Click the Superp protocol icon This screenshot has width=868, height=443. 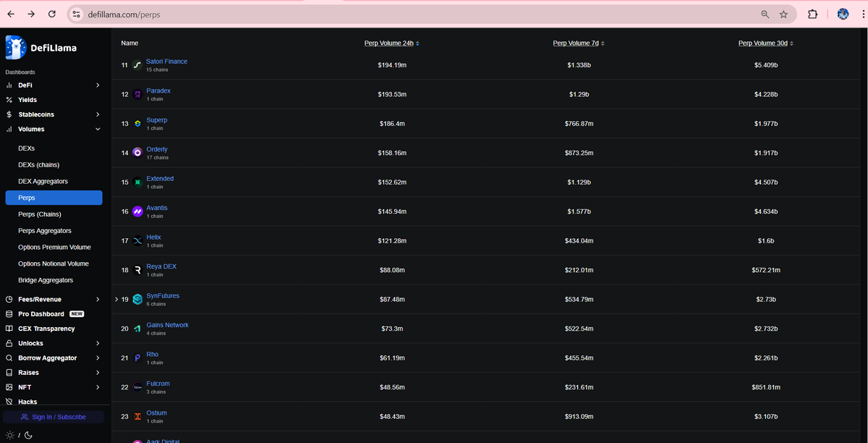[x=137, y=124]
